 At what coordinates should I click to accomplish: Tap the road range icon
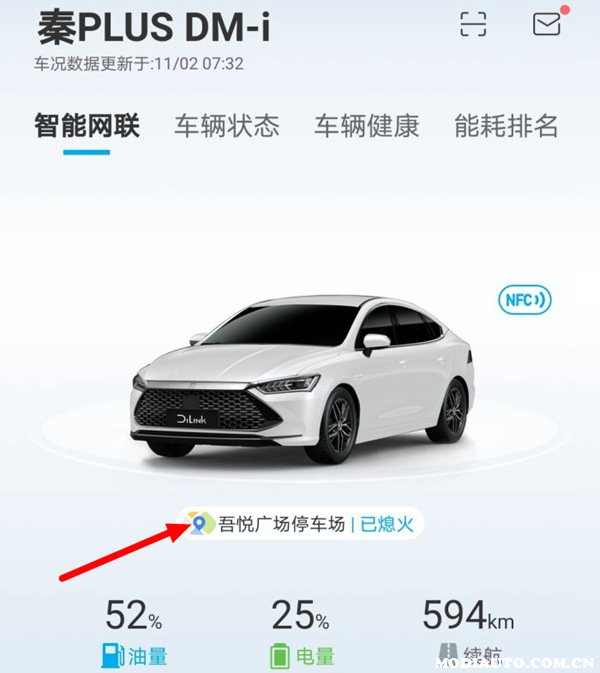click(x=447, y=655)
